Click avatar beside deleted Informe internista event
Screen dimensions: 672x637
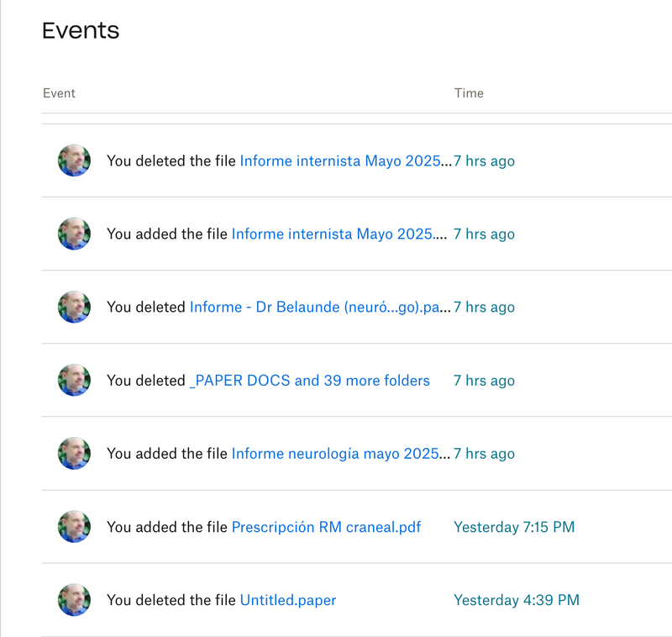[74, 161]
